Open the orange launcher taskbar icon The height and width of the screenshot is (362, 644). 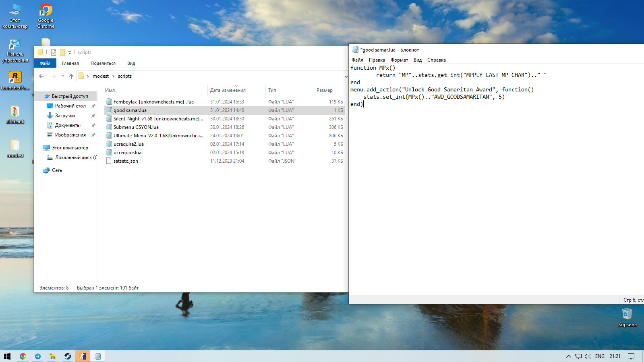click(83, 356)
